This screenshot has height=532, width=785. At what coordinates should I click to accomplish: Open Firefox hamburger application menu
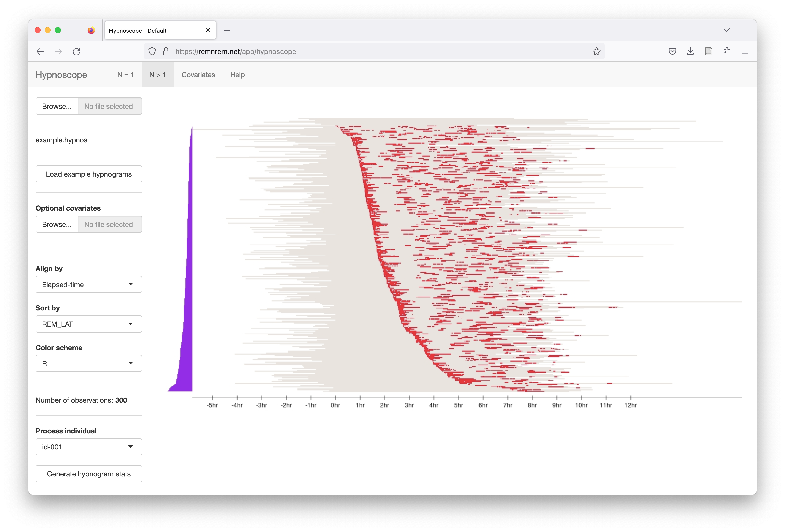coord(745,51)
